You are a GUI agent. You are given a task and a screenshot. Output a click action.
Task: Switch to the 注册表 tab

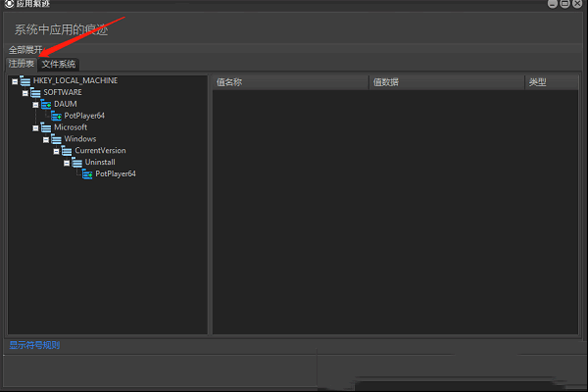coord(22,64)
